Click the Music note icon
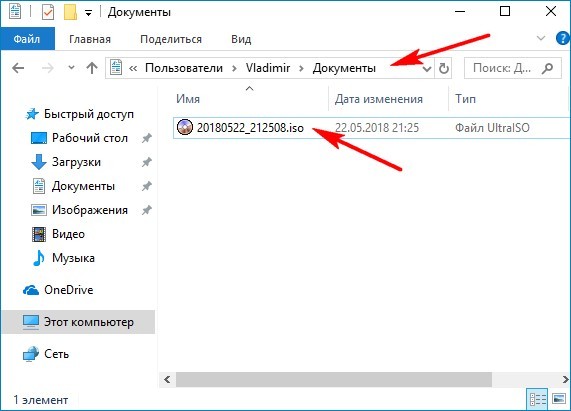The height and width of the screenshot is (411, 571). pyautogui.click(x=39, y=258)
